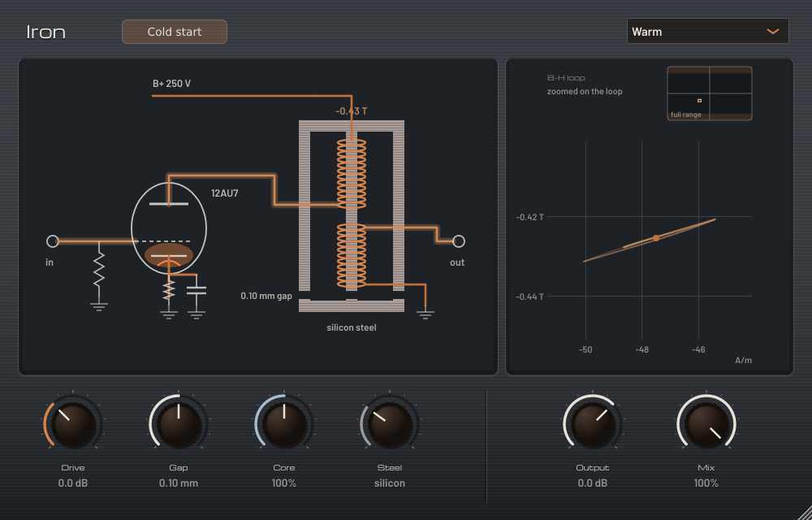This screenshot has width=812, height=520.
Task: Click the resize grip in corner
Action: click(x=804, y=513)
